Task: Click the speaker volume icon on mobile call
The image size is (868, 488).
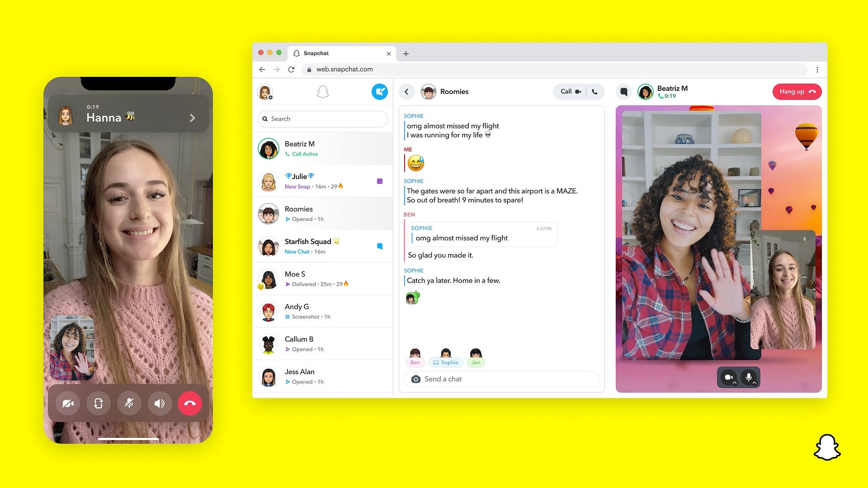Action: coord(159,404)
